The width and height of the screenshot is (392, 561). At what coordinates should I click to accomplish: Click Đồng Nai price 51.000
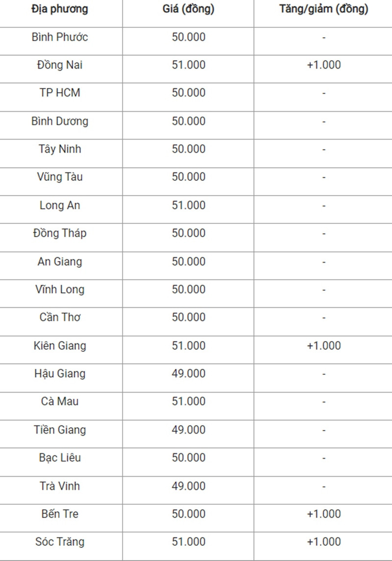pyautogui.click(x=189, y=65)
